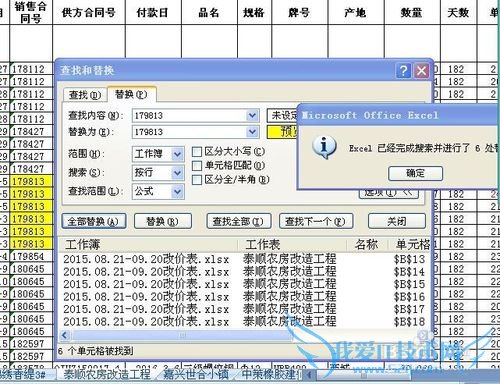Select result row for cell $B$17
Image resolution: width=500 pixels, height=384 pixels.
[245, 309]
